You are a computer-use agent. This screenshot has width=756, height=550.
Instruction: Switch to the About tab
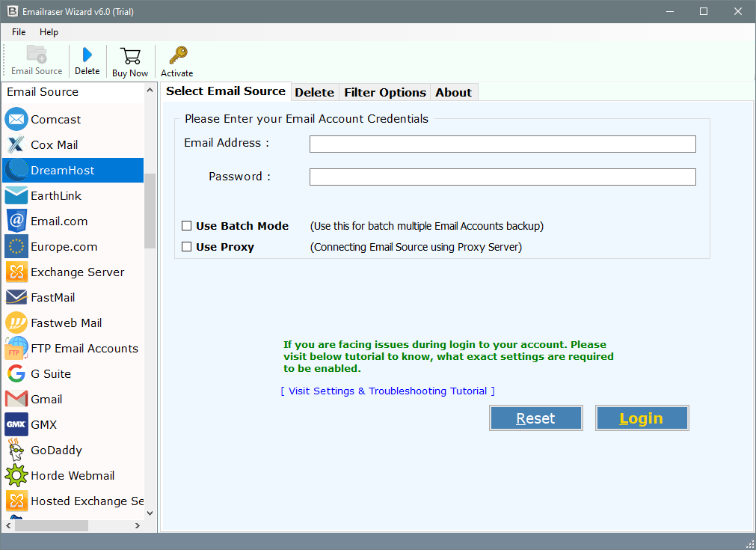click(453, 92)
